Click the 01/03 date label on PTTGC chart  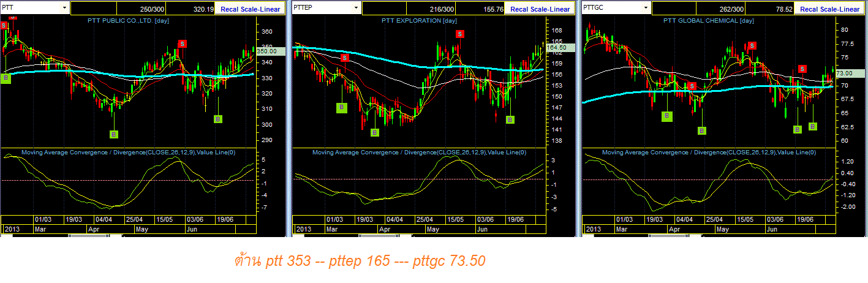[624, 219]
